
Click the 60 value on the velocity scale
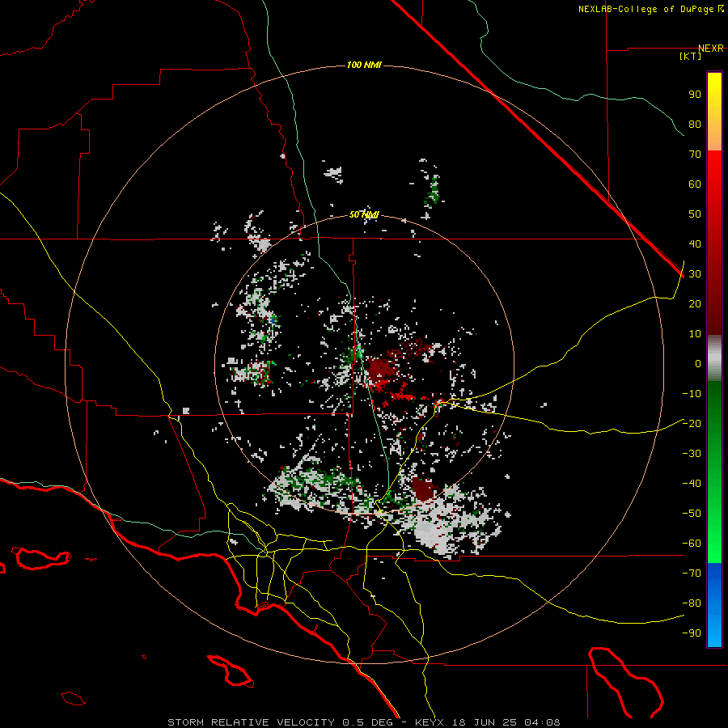coord(695,184)
